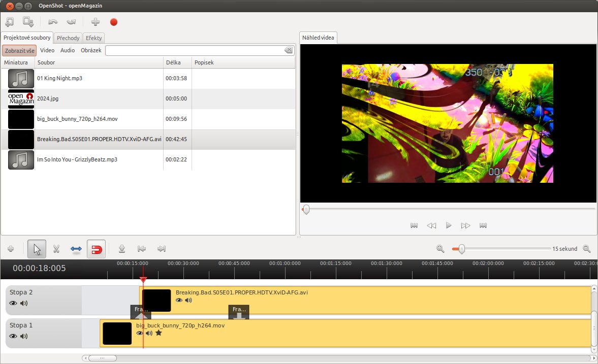
Task: Select the 2024.jpg file row
Action: [x=148, y=98]
